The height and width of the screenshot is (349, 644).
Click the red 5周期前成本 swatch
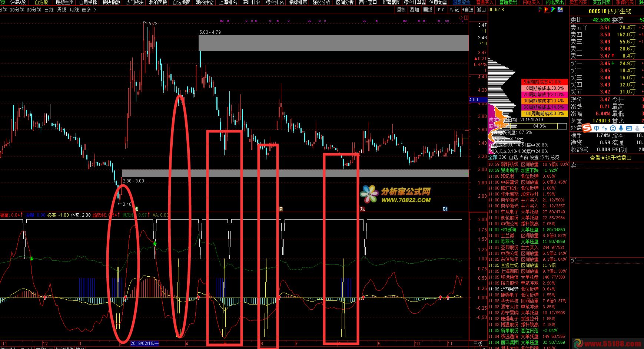[544, 82]
